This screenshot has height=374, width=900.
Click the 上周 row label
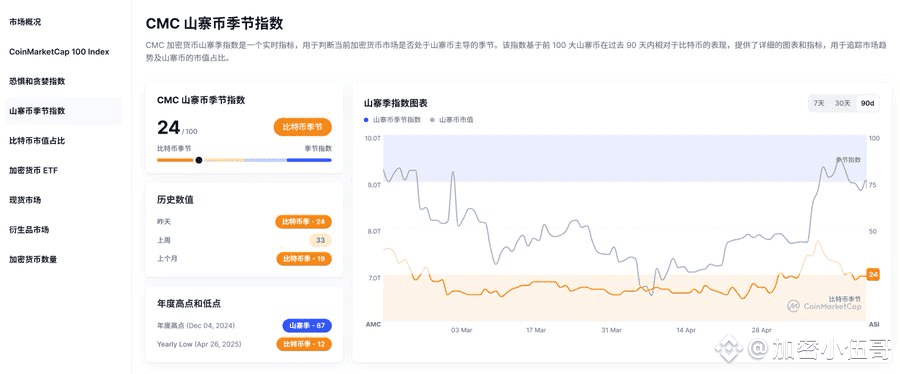[164, 240]
